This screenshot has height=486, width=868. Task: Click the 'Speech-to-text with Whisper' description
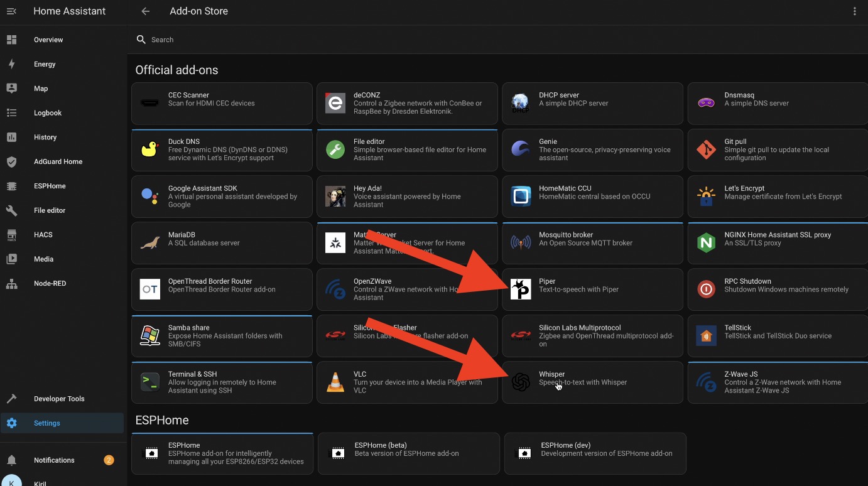point(583,382)
